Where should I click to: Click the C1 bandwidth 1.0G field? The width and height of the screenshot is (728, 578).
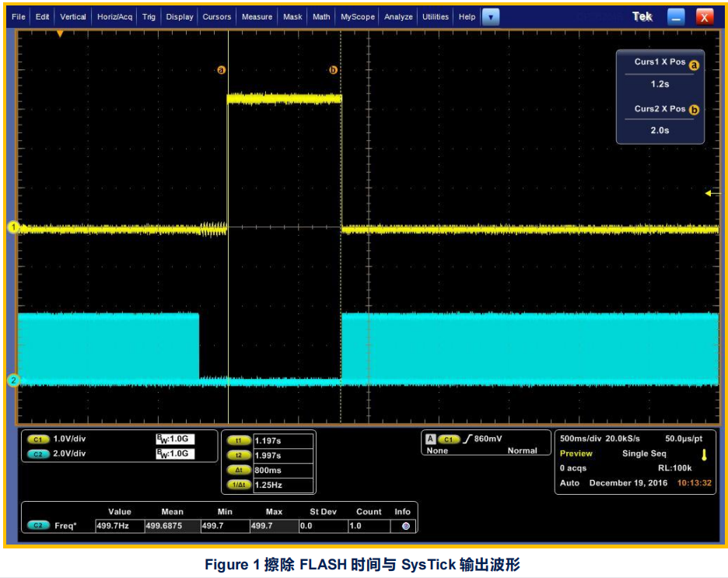[175, 439]
